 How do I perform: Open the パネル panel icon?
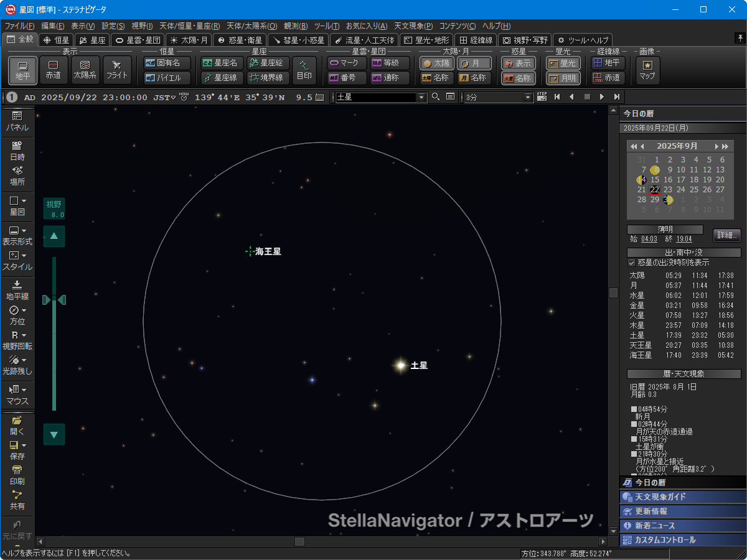tap(17, 121)
